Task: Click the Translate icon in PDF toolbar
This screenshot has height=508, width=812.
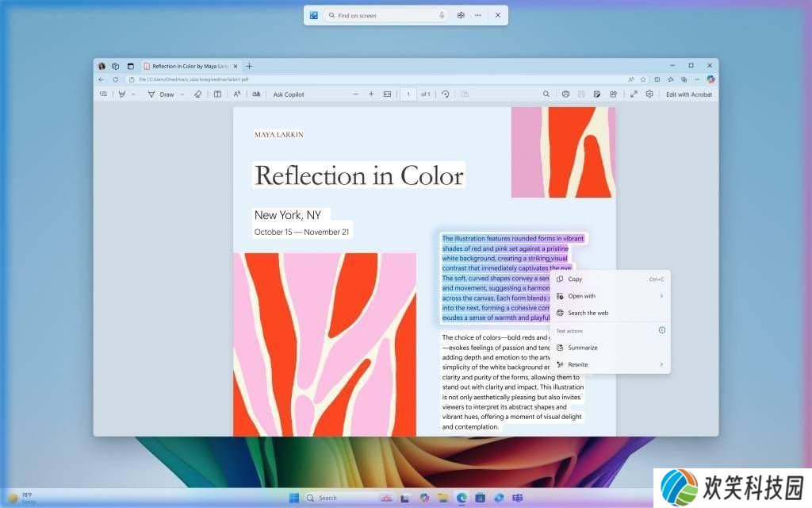Action: coord(256,94)
